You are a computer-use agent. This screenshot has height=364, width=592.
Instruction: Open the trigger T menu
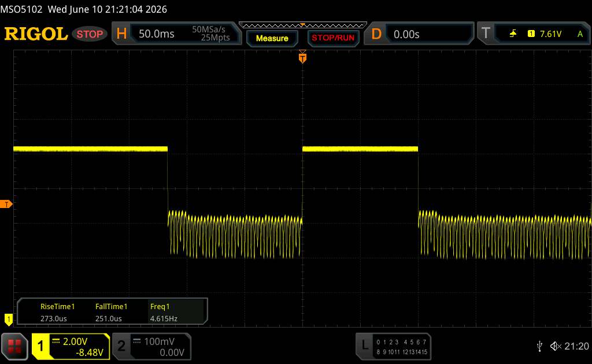click(486, 34)
